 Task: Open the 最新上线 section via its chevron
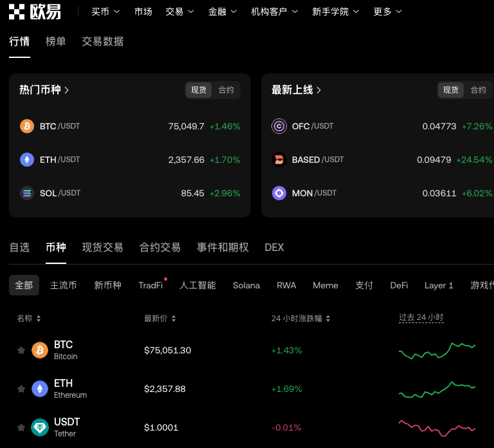click(319, 90)
